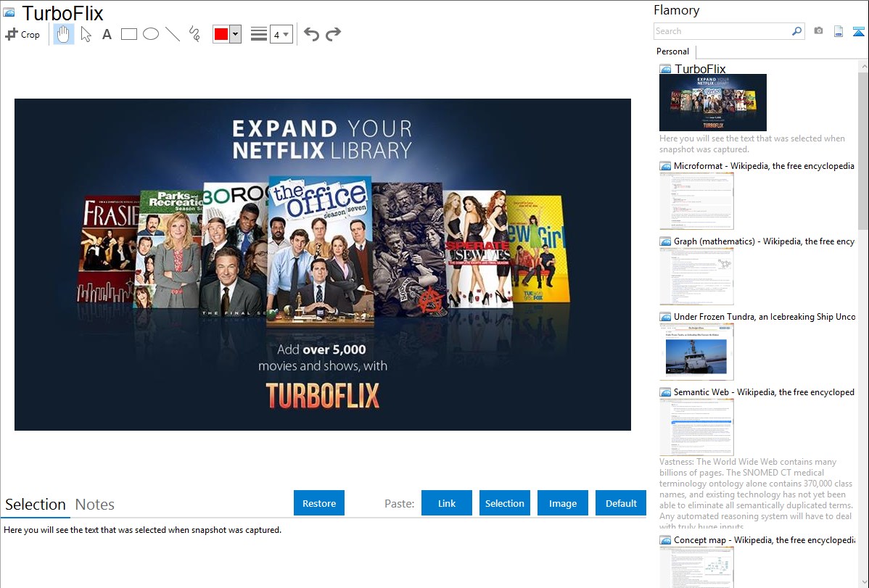Open the Microformat Wikipedia snapshot thumbnail
869x588 pixels.
[696, 201]
